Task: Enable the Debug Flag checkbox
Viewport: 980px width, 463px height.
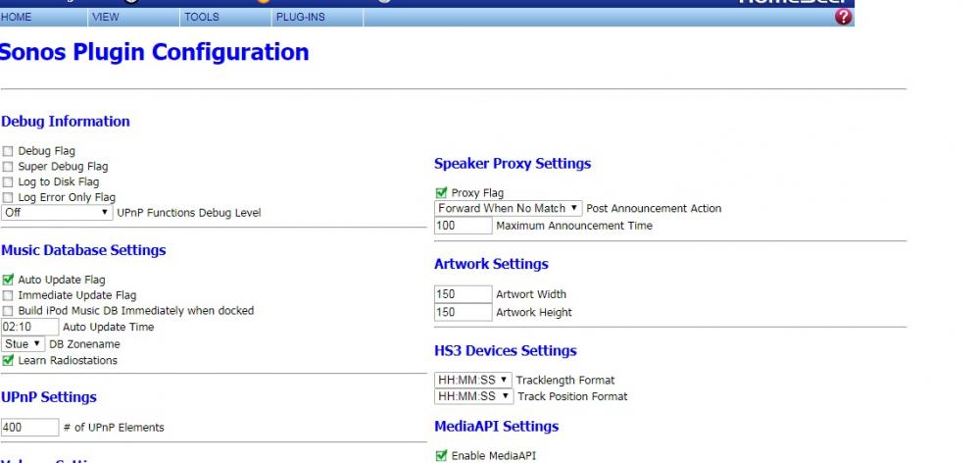Action: [9, 152]
